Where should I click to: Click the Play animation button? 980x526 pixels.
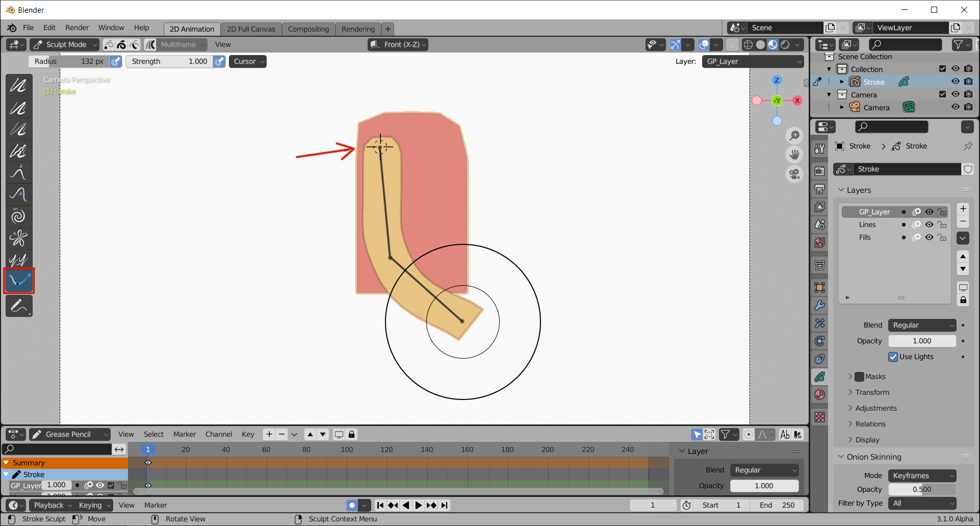(x=419, y=505)
